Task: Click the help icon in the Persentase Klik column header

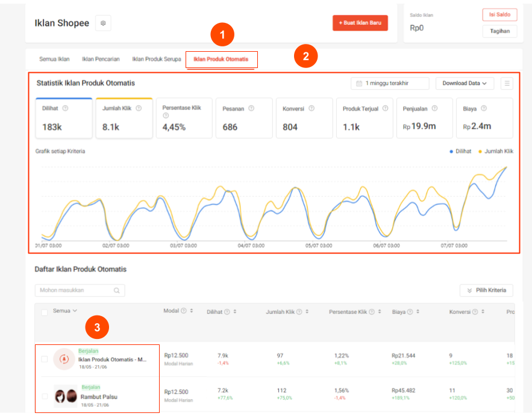Action: coord(372,312)
